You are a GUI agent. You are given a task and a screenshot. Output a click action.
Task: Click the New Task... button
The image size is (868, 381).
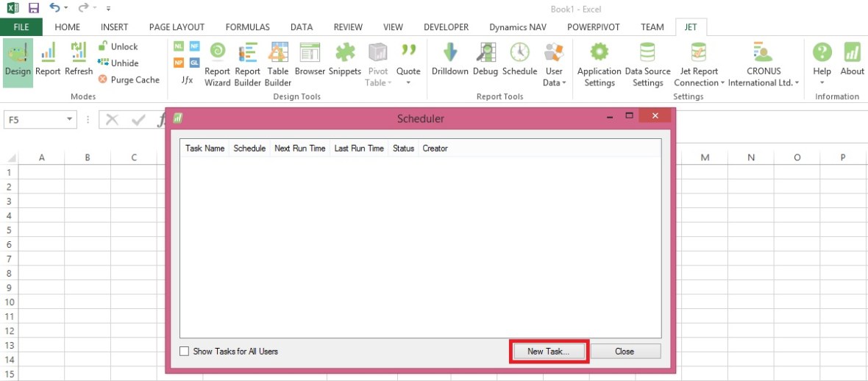point(548,352)
